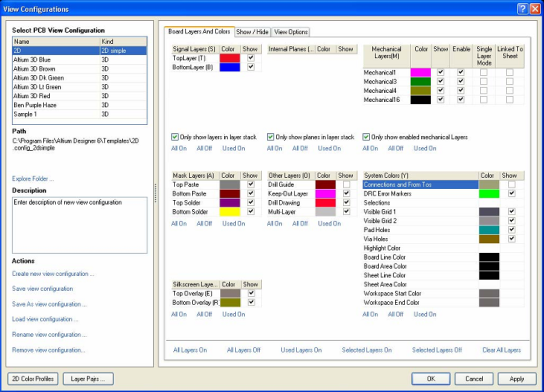544x392 pixels.
Task: Click the All Layers Off link
Action: 244,350
